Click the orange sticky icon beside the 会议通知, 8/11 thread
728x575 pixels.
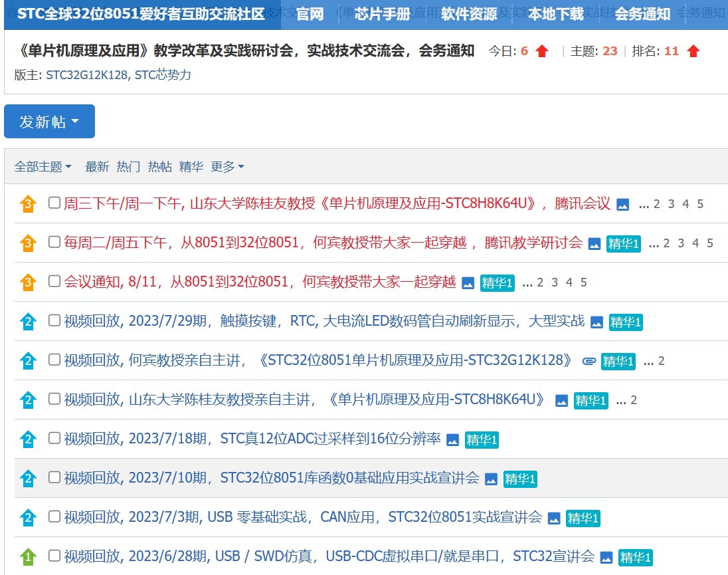(x=28, y=283)
